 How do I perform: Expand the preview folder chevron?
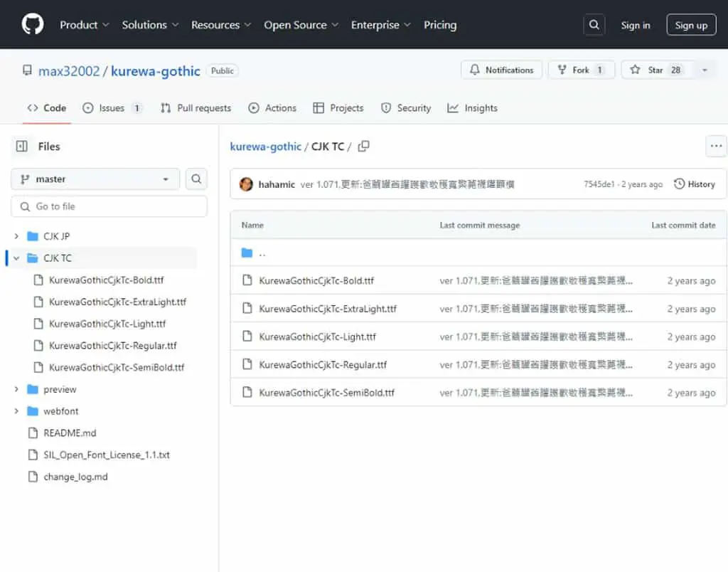[16, 389]
